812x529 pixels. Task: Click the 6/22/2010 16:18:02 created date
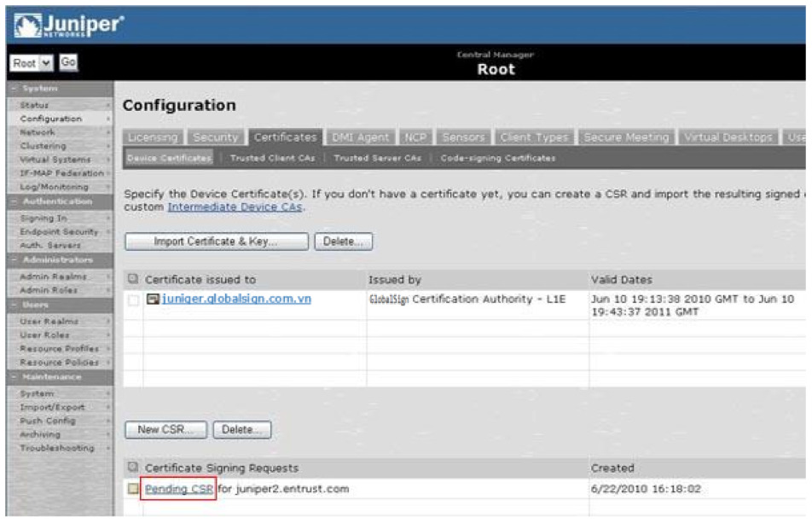(x=646, y=489)
